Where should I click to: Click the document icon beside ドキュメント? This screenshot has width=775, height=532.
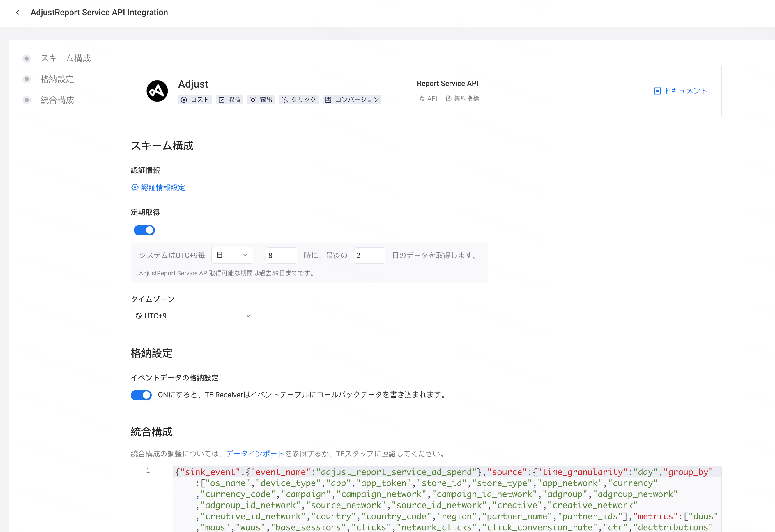pos(657,91)
